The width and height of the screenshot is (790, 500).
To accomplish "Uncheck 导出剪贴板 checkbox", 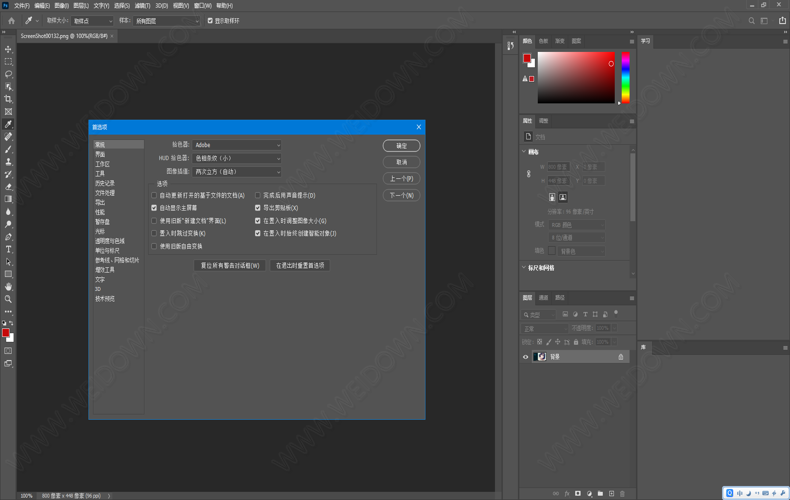I will 257,208.
